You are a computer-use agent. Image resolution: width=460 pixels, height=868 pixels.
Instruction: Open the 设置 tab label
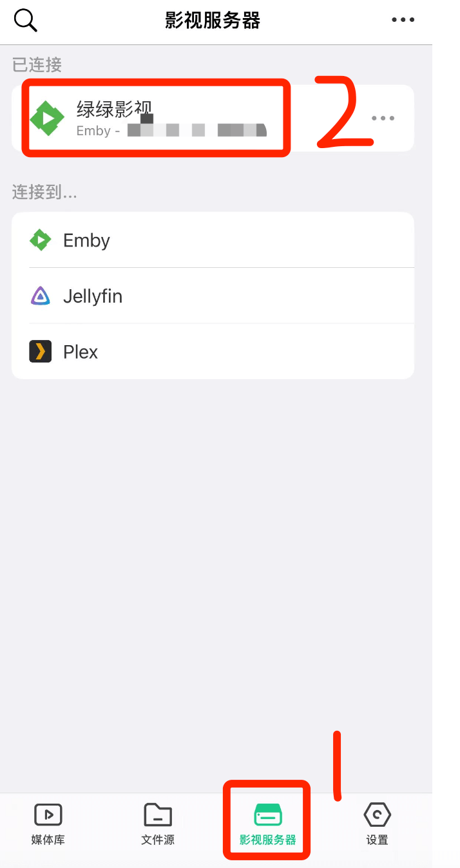378,840
